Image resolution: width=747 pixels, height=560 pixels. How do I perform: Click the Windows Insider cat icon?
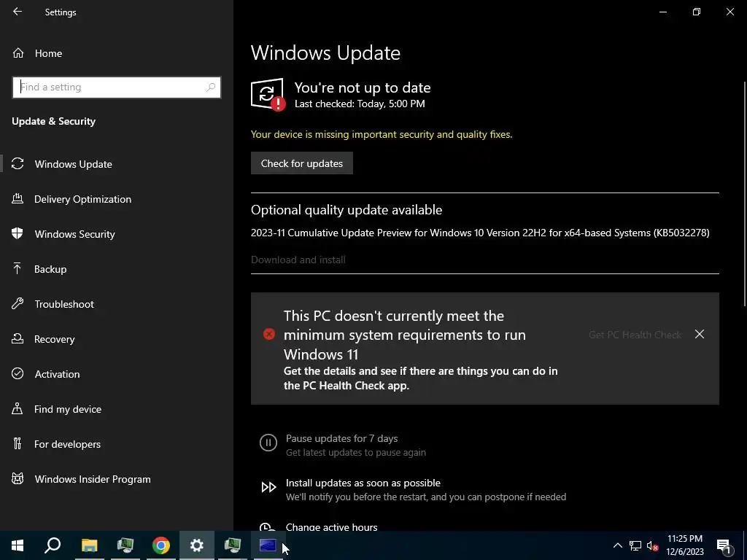click(18, 478)
